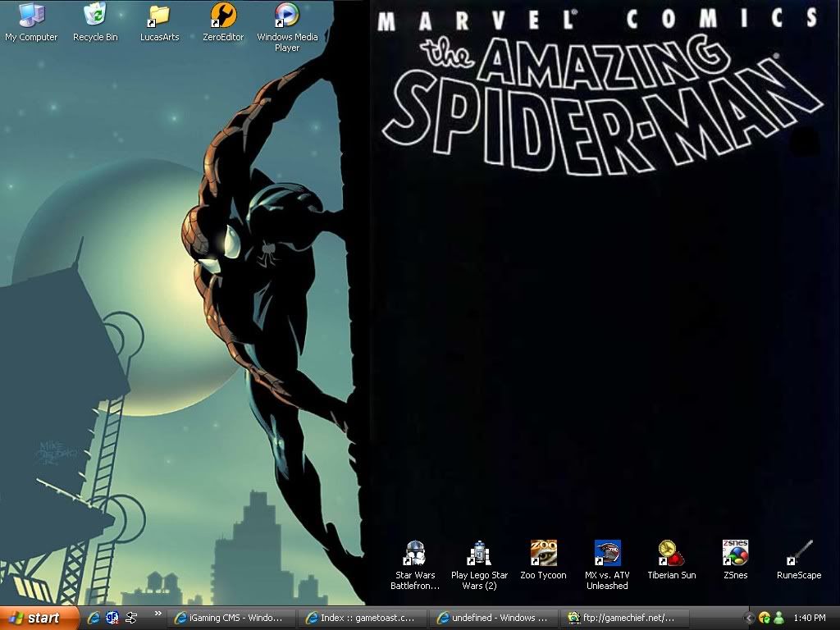Click the third Quick Launch icon
This screenshot has width=840, height=630.
(x=130, y=619)
